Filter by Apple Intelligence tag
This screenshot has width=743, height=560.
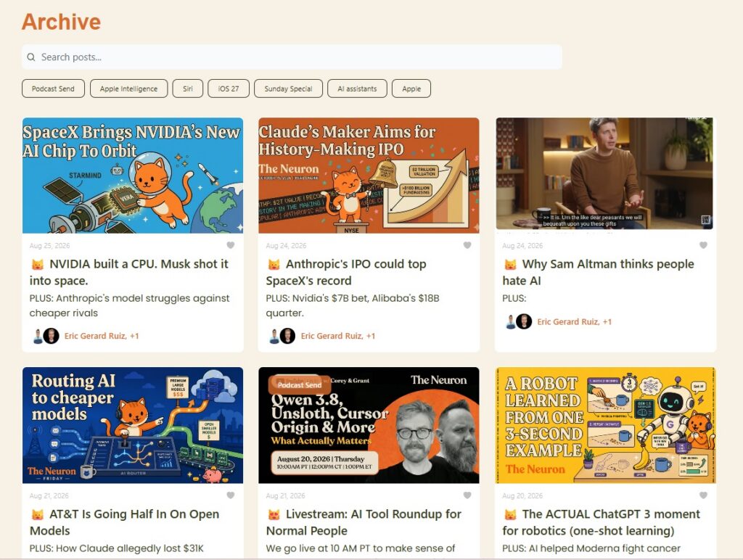tap(128, 88)
